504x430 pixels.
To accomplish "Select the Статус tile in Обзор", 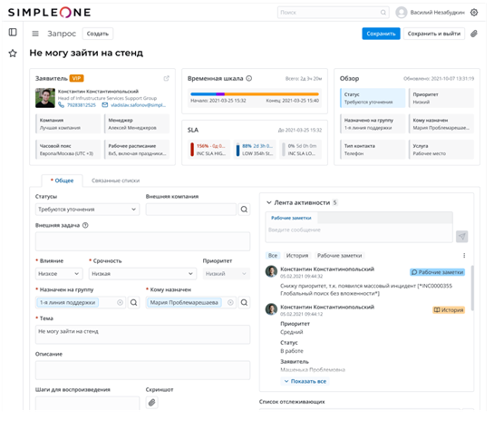I will (373, 98).
